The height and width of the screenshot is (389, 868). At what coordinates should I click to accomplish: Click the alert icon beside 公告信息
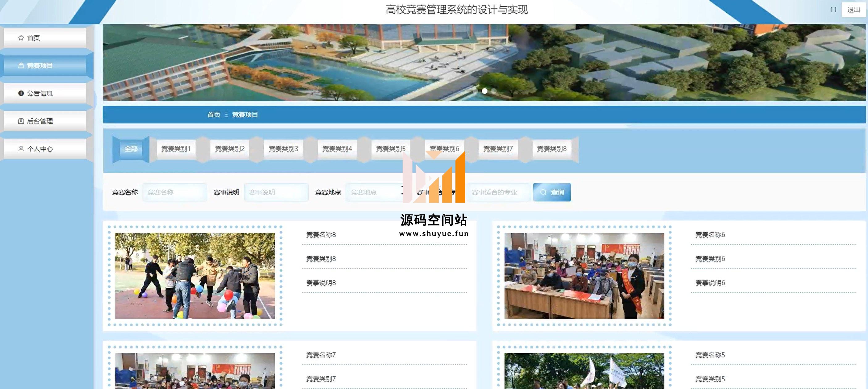click(21, 93)
